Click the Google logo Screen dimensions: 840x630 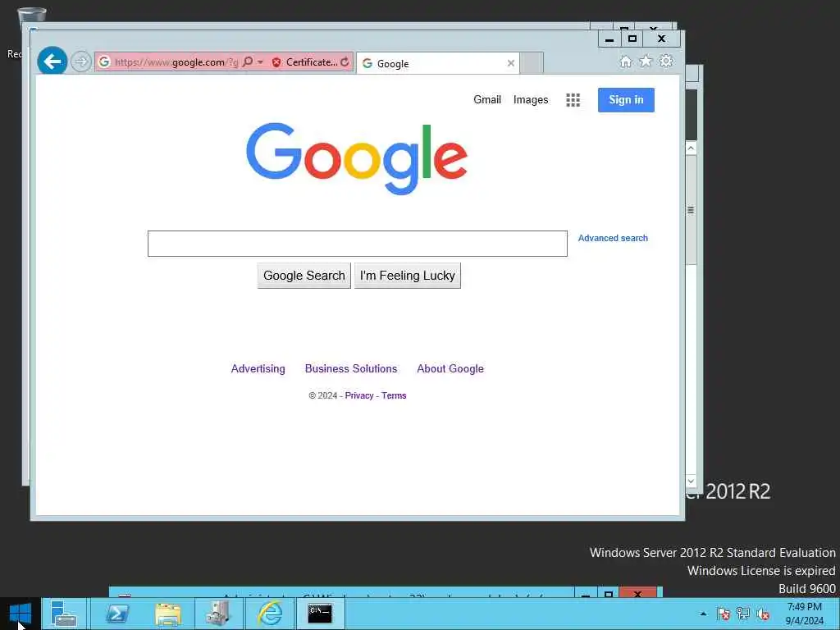coord(357,158)
